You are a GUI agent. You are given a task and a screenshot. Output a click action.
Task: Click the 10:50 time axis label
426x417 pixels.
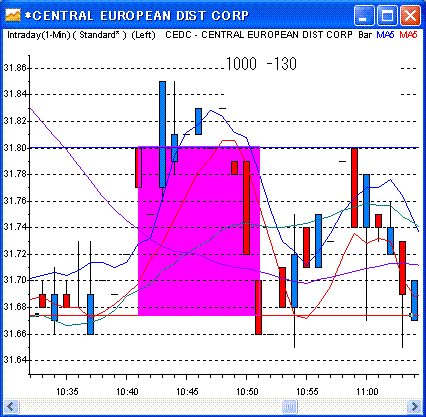point(247,391)
